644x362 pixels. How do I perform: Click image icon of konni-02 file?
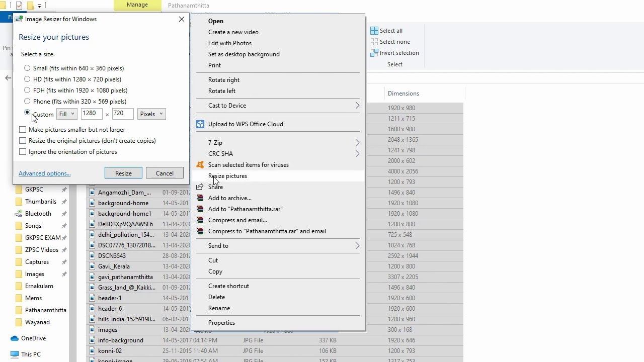point(93,351)
